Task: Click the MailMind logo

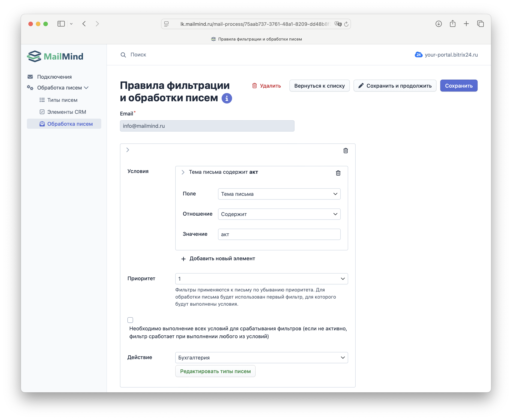Action: [55, 56]
